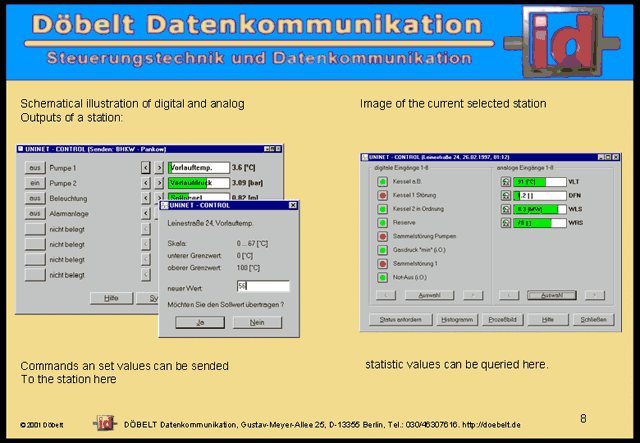Screen dimensions: 640x443
Task: Click the Schließen button
Action: (x=593, y=320)
